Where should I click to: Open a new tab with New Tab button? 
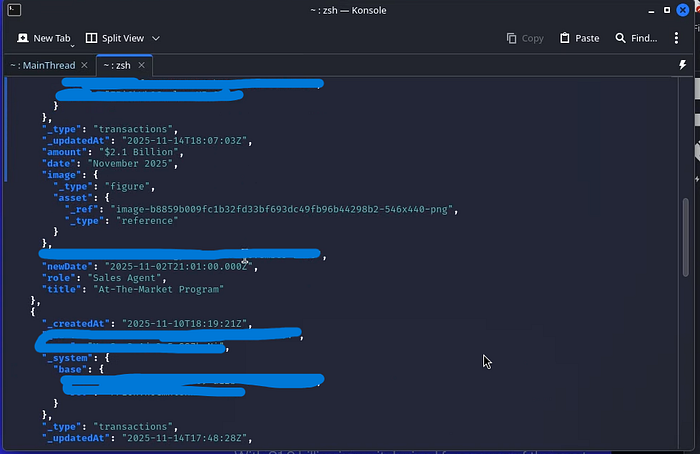tap(44, 38)
